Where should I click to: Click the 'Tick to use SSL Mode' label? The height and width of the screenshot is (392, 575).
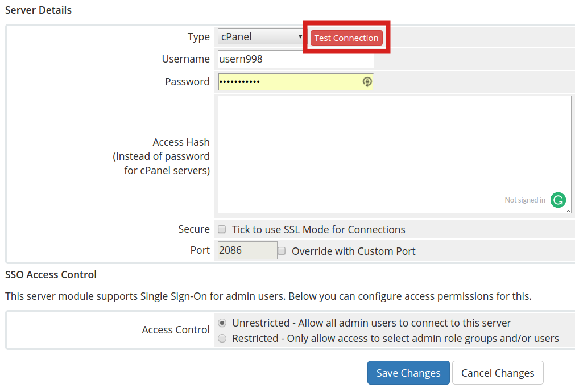318,230
